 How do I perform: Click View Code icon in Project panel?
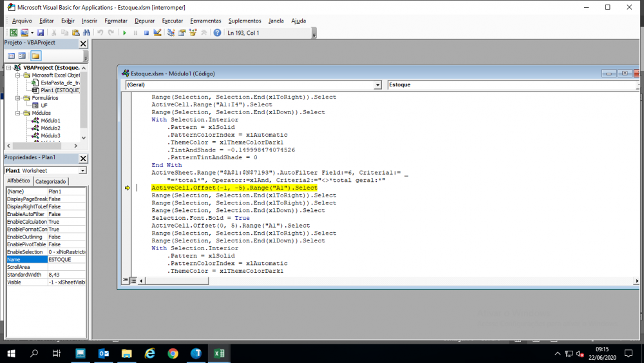(x=11, y=55)
